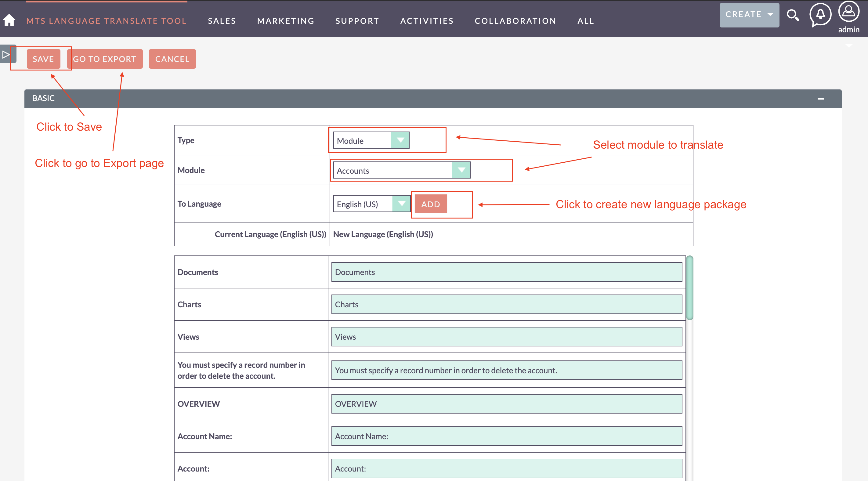The width and height of the screenshot is (868, 481).
Task: Click the admin username label
Action: [x=848, y=30]
